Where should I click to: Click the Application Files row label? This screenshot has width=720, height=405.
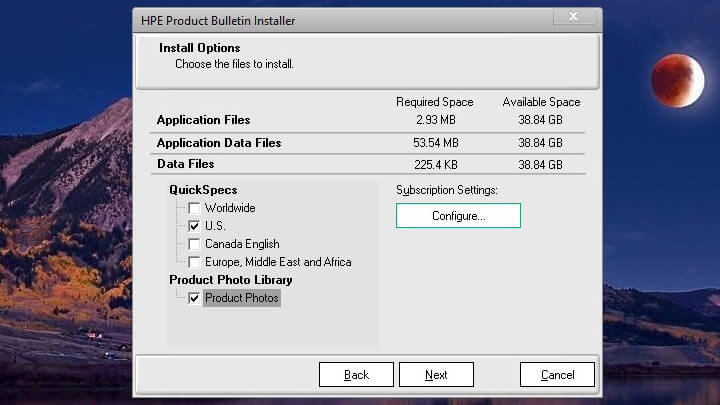(203, 120)
